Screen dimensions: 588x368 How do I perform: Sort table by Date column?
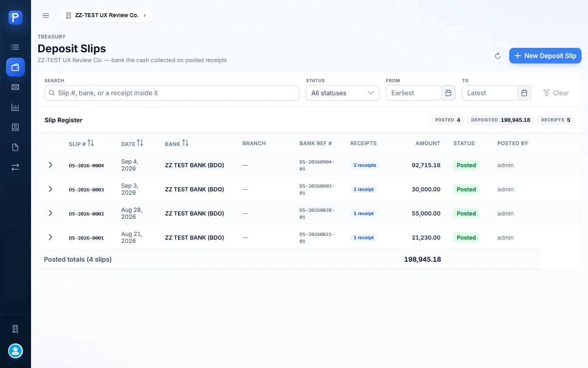(132, 144)
